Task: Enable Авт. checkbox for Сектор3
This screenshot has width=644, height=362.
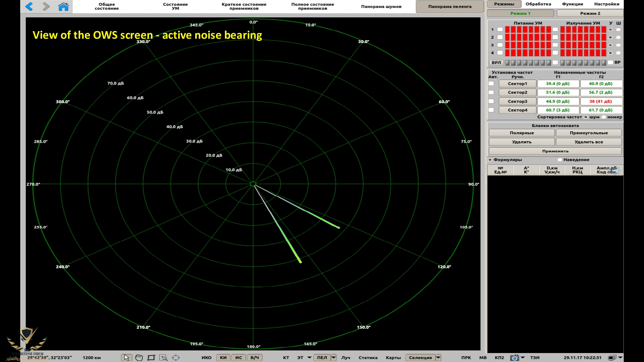Action: coord(491,101)
